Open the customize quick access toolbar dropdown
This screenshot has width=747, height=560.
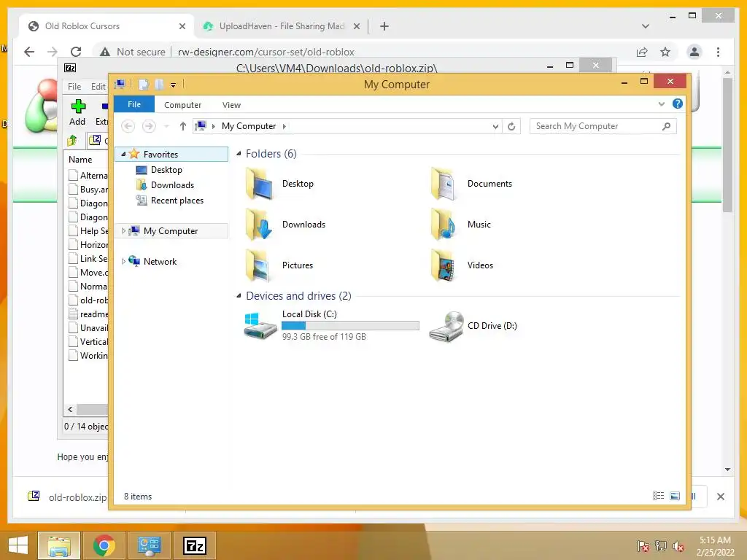click(x=174, y=85)
